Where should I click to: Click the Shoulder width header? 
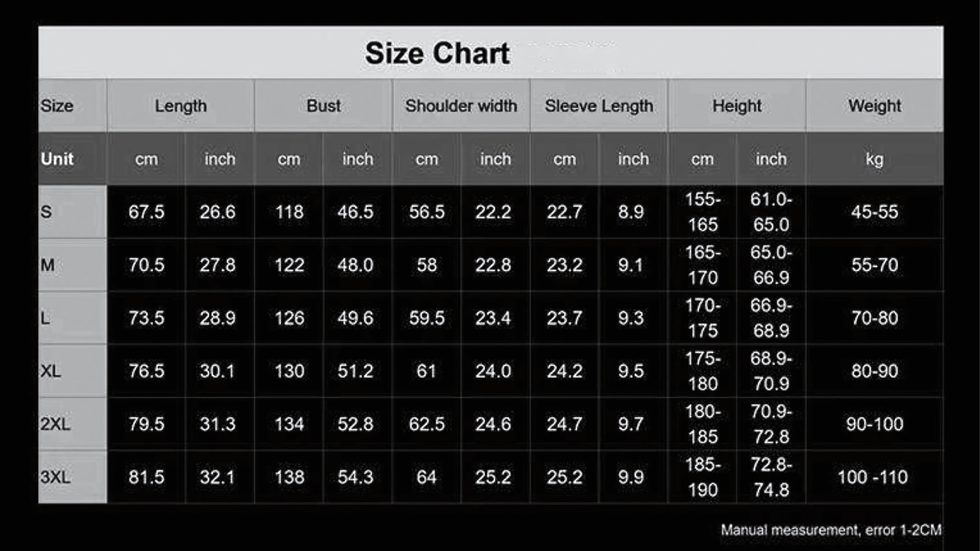coord(461,106)
